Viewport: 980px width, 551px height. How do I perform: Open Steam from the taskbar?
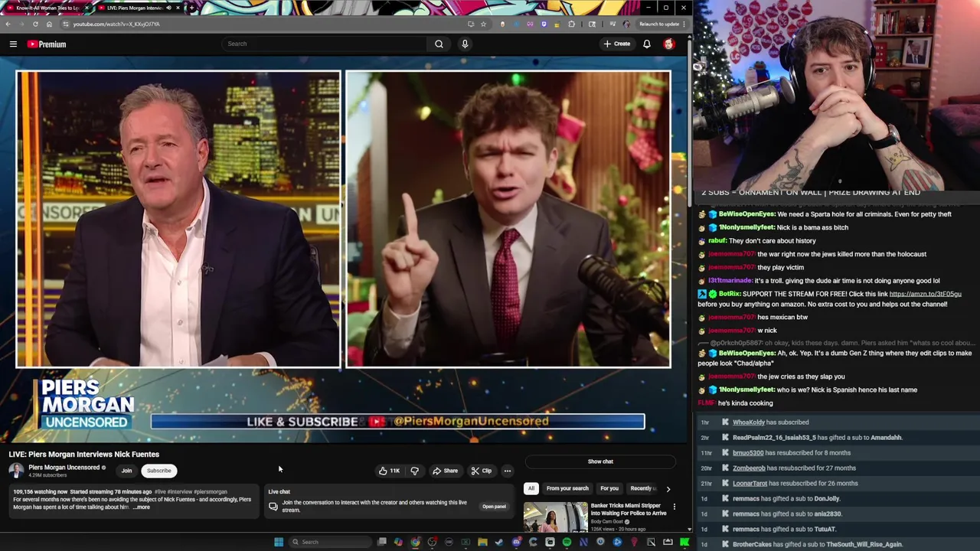498,542
